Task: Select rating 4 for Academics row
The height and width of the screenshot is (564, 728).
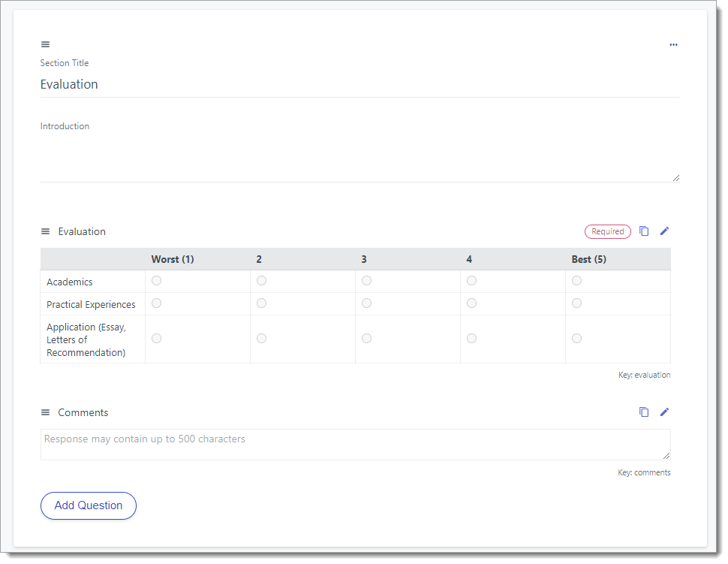Action: pos(471,280)
